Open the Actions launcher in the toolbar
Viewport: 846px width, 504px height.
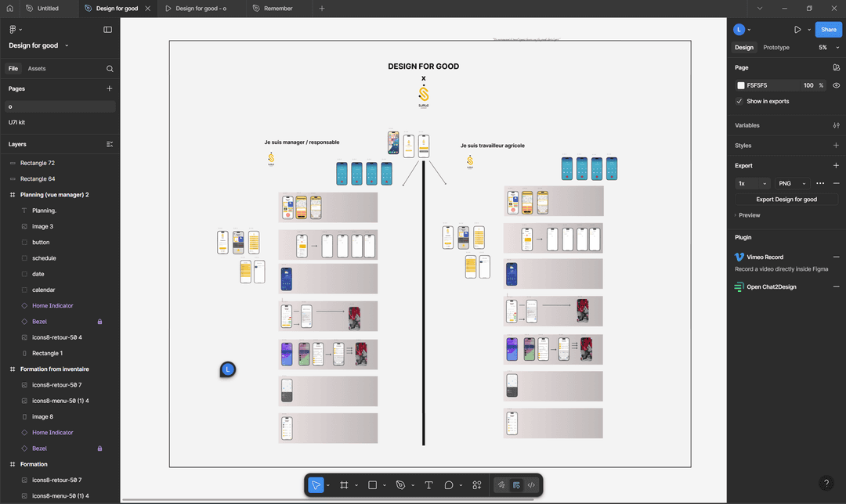[x=476, y=484]
